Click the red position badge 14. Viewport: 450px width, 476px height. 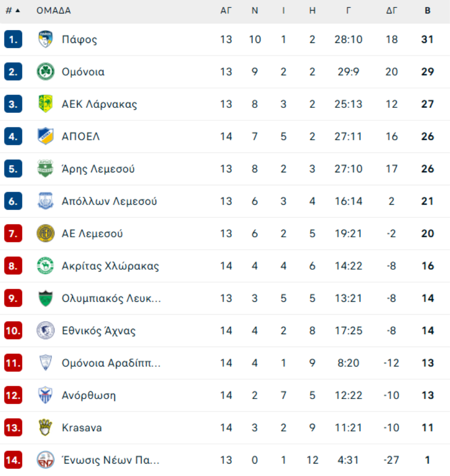click(13, 460)
